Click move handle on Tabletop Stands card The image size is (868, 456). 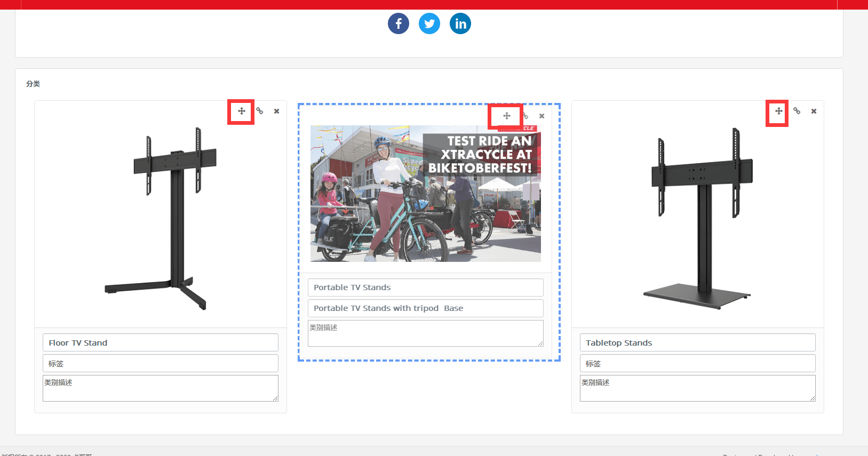(x=779, y=111)
